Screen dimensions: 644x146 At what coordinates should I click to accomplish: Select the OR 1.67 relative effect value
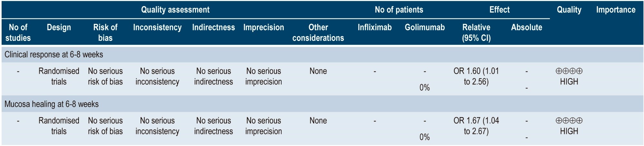click(476, 126)
